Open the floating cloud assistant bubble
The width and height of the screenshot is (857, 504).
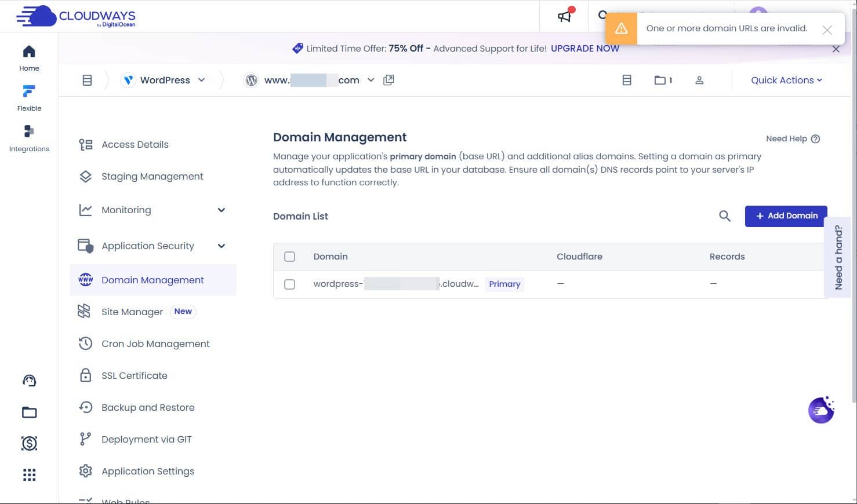point(821,410)
